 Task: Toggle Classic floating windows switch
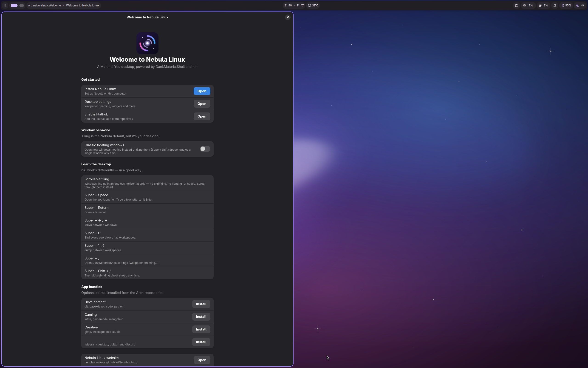tap(205, 149)
